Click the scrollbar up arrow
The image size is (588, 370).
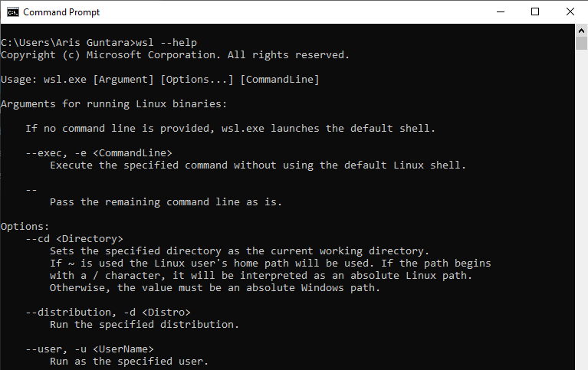(581, 31)
